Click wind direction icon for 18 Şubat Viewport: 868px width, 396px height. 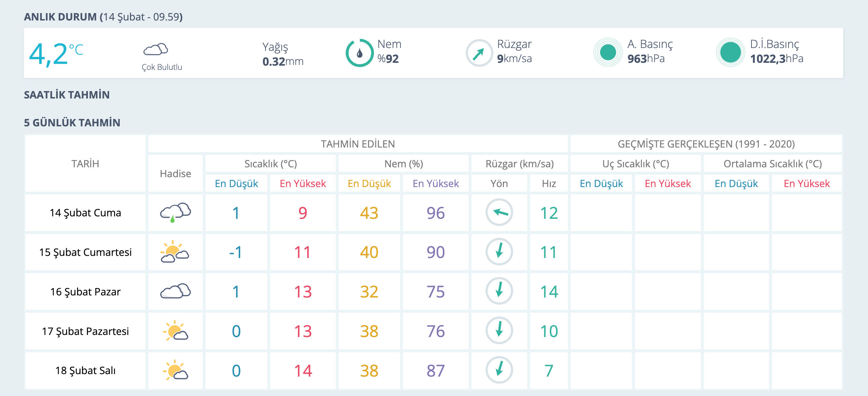pos(499,370)
